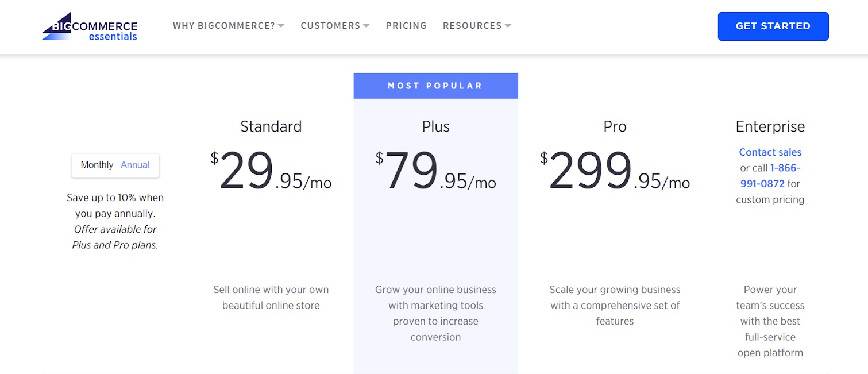This screenshot has height=374, width=868.
Task: Click the Why BigCommerce? nav item
Action: point(224,26)
